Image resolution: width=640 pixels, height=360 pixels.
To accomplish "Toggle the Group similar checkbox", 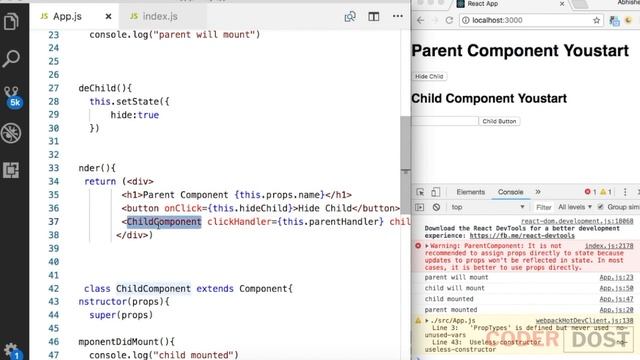I will point(600,207).
